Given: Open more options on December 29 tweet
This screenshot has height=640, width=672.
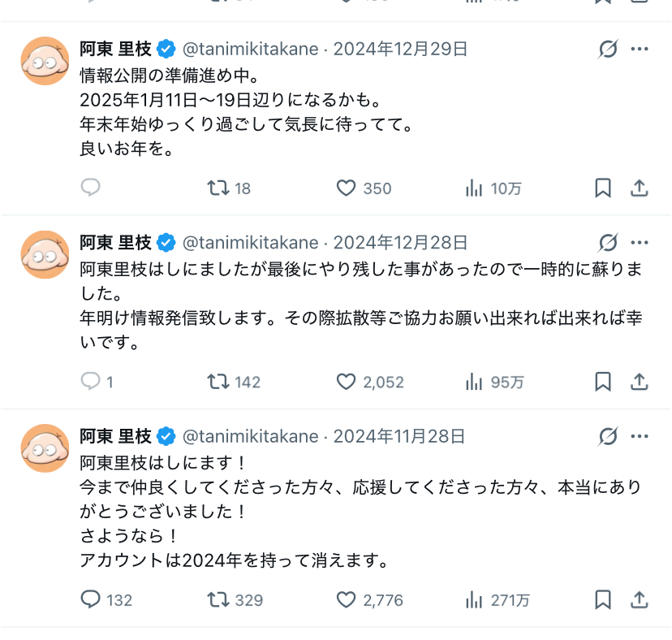Looking at the screenshot, I should (x=640, y=50).
